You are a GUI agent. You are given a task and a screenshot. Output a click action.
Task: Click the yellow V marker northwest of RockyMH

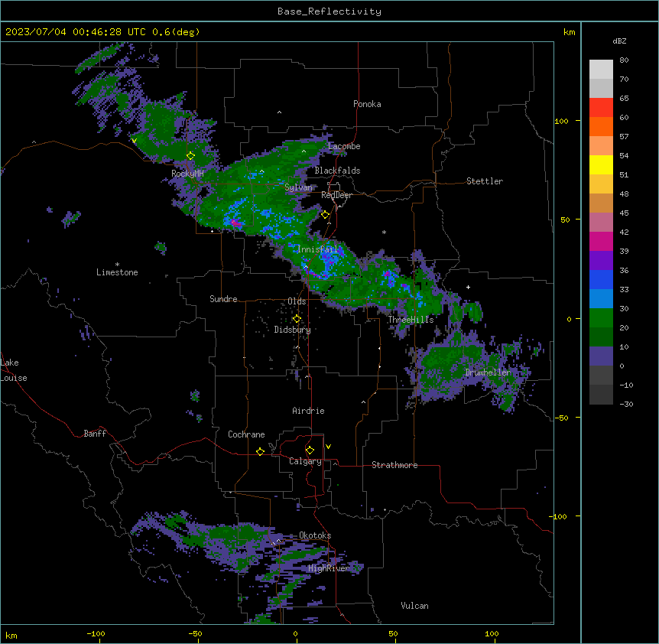coord(134,141)
